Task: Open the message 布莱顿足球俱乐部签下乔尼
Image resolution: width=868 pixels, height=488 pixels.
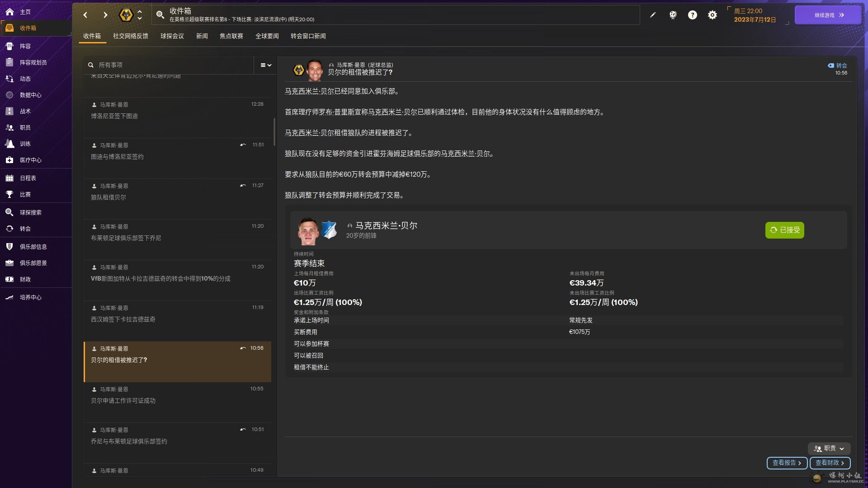Action: pos(177,239)
